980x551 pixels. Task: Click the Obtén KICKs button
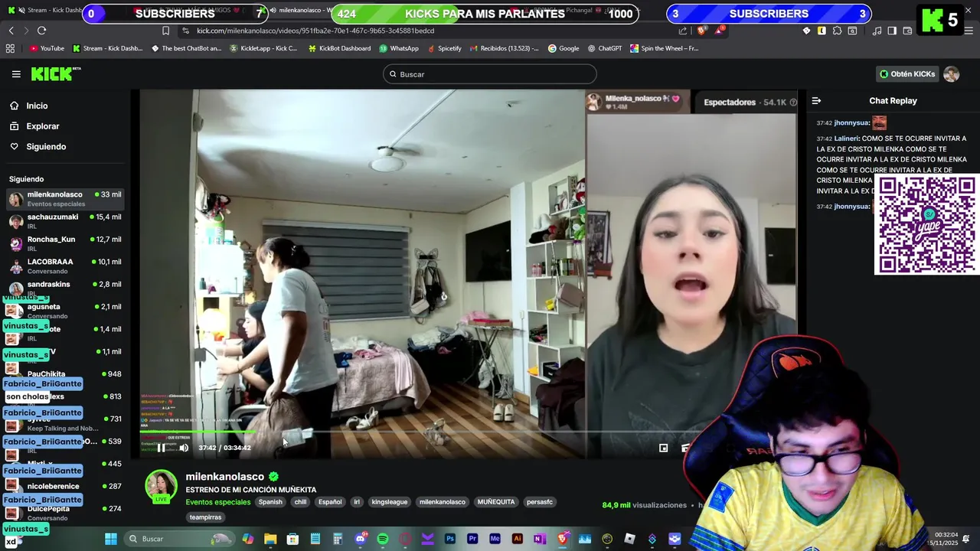907,74
